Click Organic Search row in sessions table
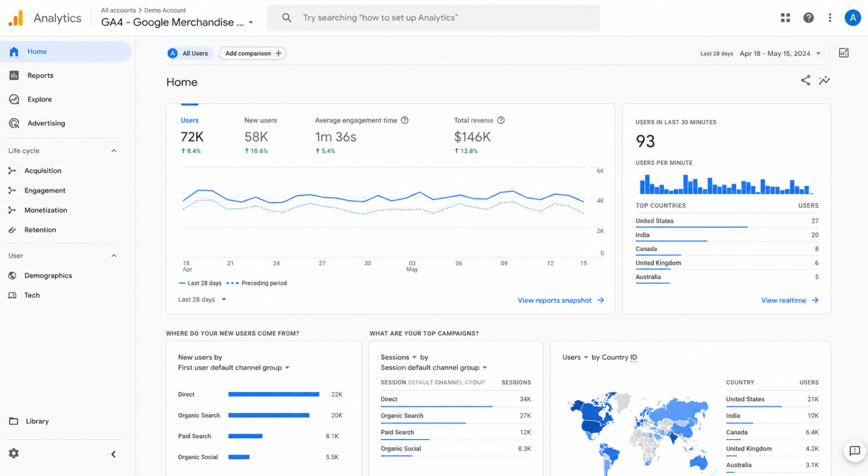Image resolution: width=868 pixels, height=476 pixels. (x=456, y=416)
